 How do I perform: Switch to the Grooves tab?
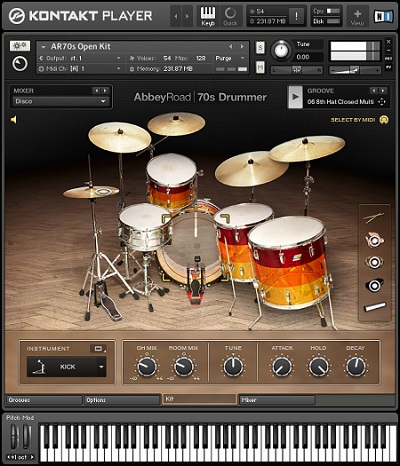tap(44, 400)
